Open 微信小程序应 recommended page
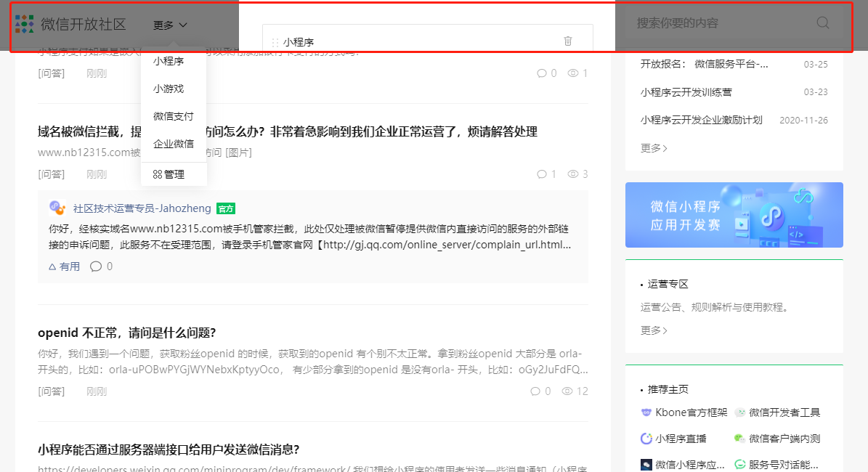The image size is (868, 472). 690,465
